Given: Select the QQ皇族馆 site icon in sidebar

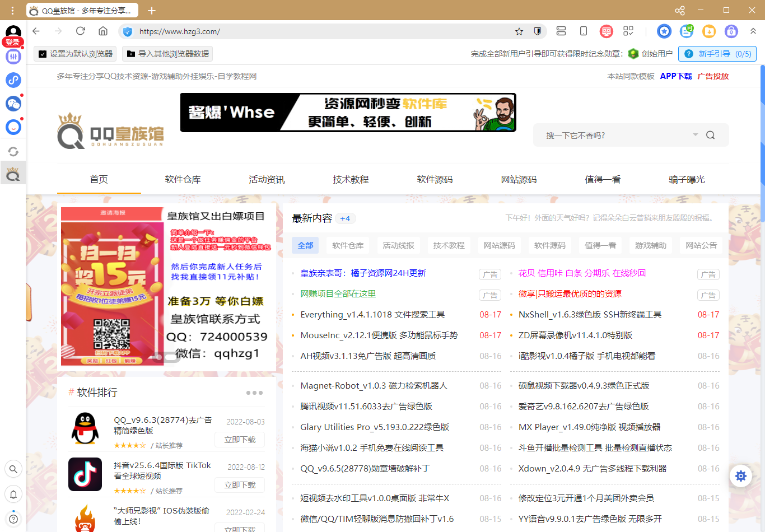Looking at the screenshot, I should (x=13, y=174).
